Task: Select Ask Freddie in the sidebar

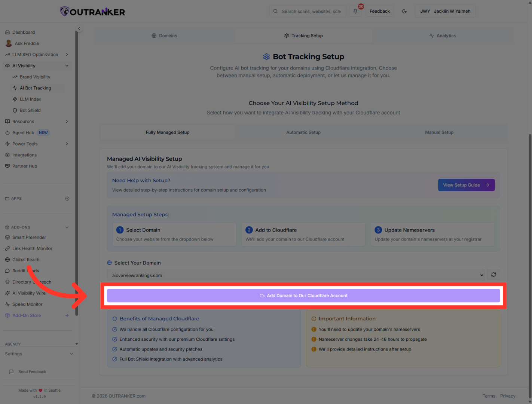Action: coord(26,43)
